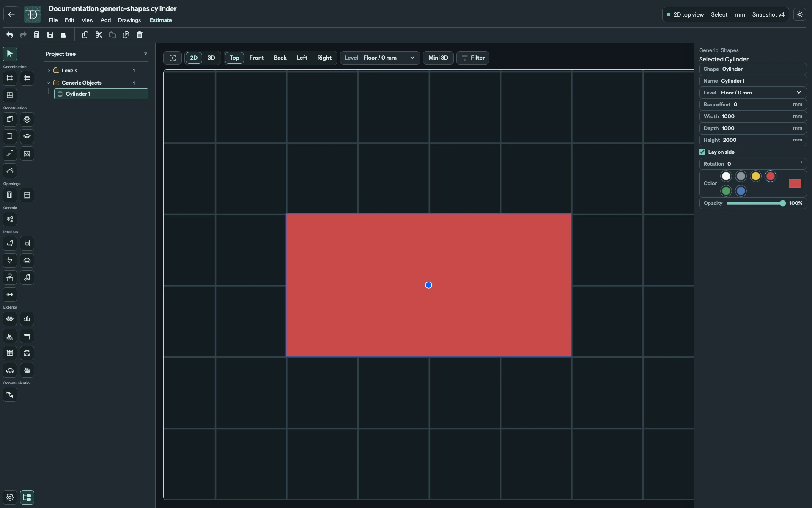Expand the Levels tree folder
812x508 pixels.
[x=49, y=71]
